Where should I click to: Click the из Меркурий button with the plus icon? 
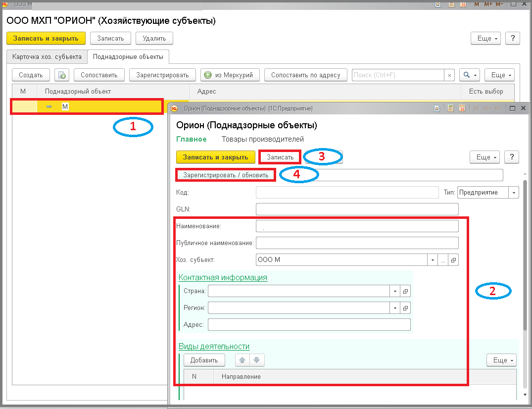click(x=230, y=75)
